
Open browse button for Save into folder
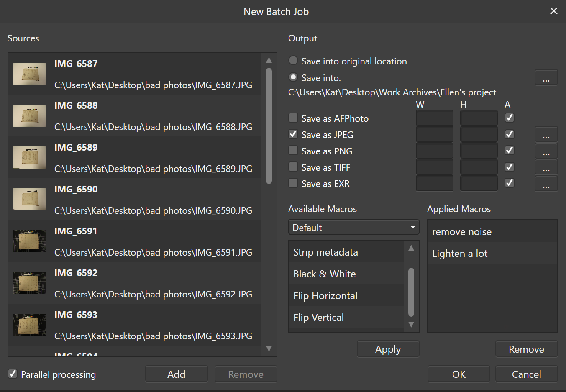546,78
